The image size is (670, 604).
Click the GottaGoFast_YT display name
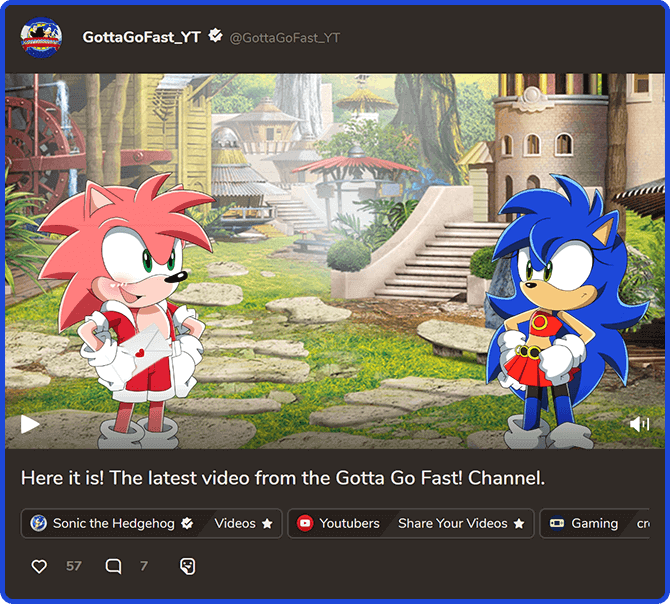[x=141, y=38]
